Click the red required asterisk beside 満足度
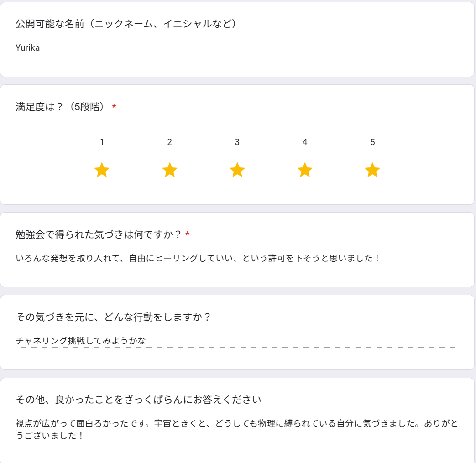The width and height of the screenshot is (476, 463). 114,106
